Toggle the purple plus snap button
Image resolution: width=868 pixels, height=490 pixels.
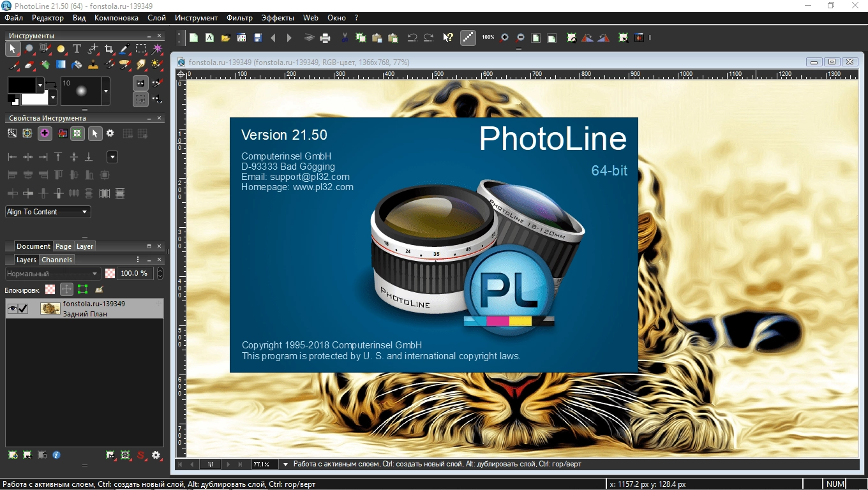coord(45,133)
